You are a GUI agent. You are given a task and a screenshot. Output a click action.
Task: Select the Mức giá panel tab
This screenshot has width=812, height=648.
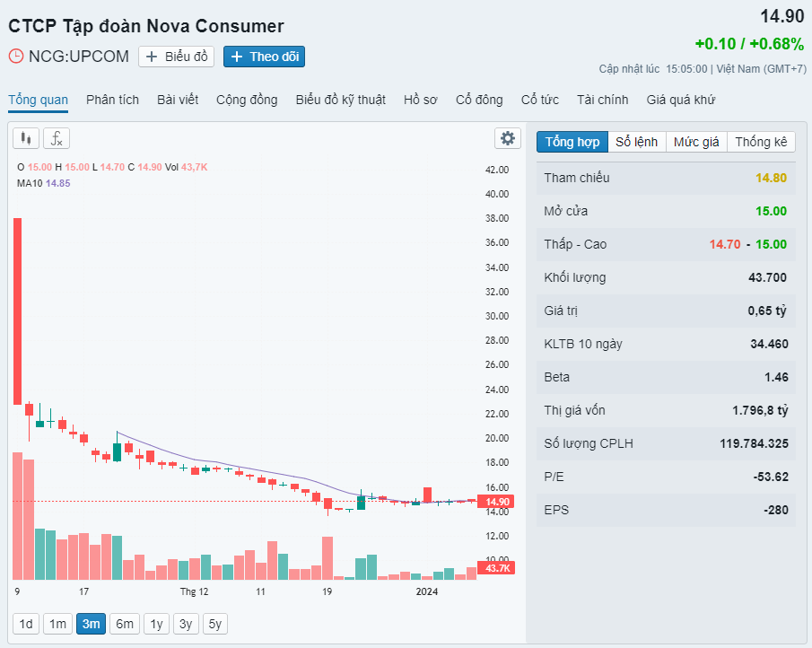pyautogui.click(x=696, y=142)
